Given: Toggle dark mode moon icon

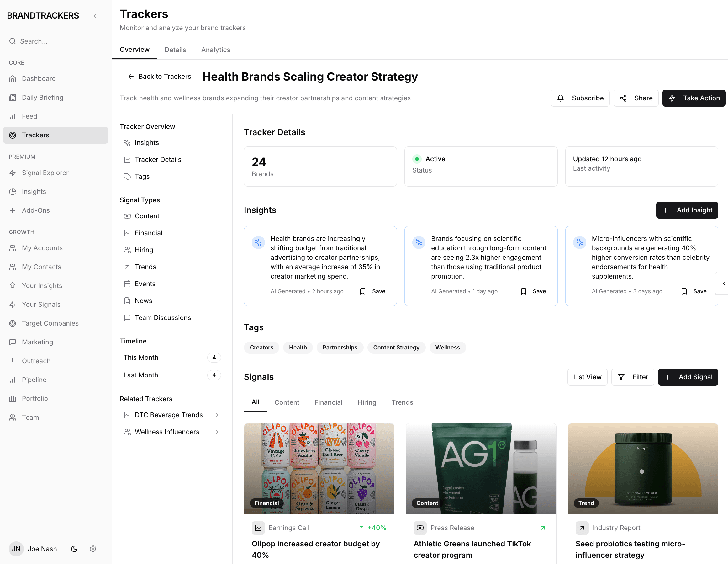Looking at the screenshot, I should tap(74, 549).
